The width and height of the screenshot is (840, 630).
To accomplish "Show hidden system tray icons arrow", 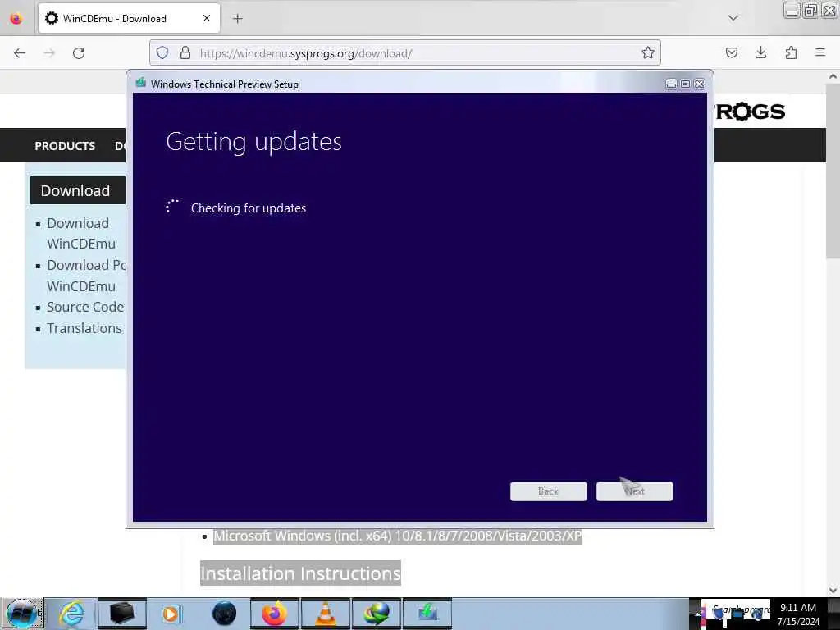I will tap(697, 614).
